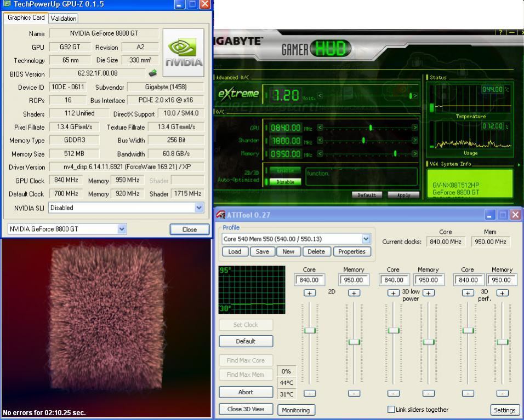Click the minus button for 3D perf. Core
524x420 pixels.
click(x=468, y=394)
